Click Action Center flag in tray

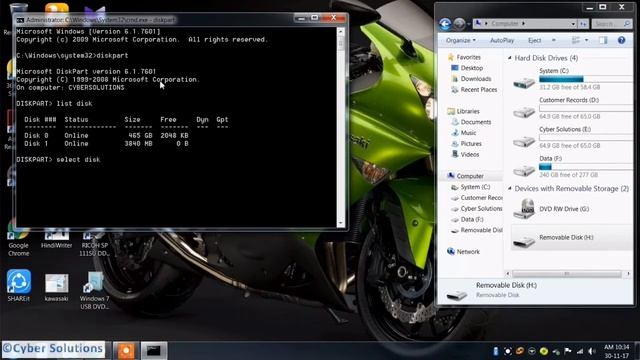[568, 351]
